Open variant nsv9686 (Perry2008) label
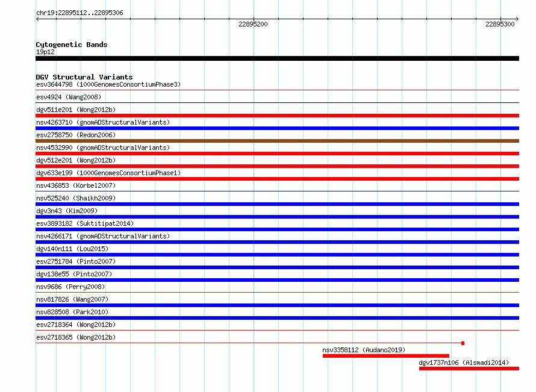The width and height of the screenshot is (536, 392). click(70, 287)
